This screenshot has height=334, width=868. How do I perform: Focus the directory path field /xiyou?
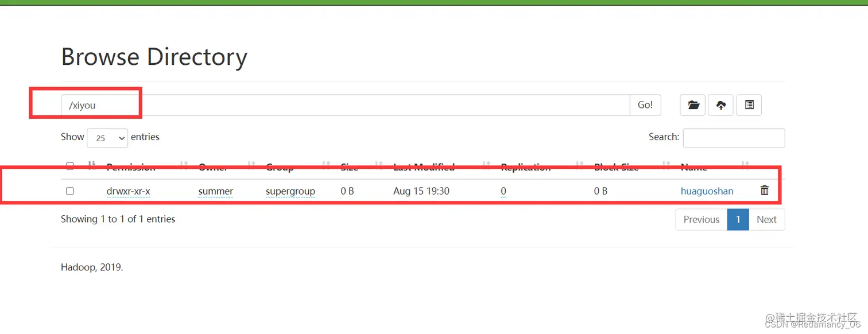(x=346, y=105)
